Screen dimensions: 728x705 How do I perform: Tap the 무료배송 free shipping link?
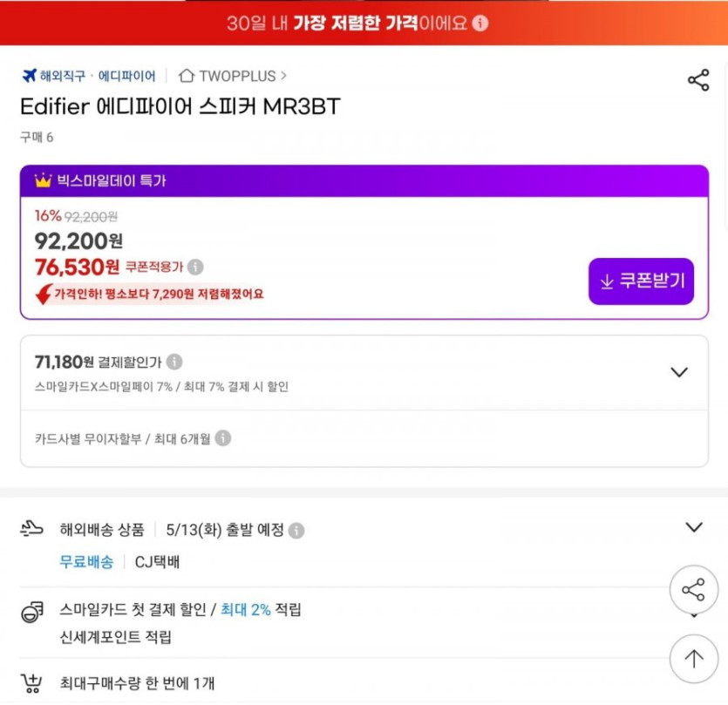(86, 562)
